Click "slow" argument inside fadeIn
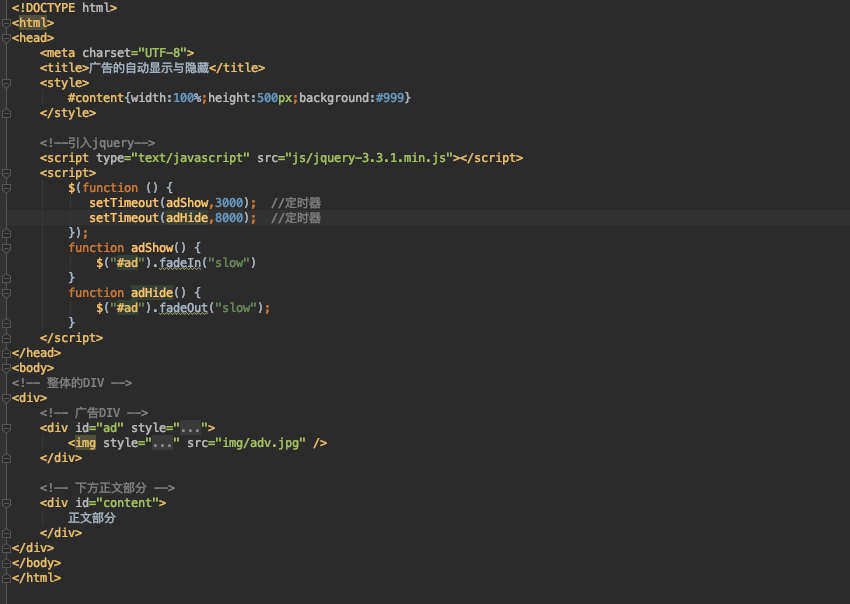The width and height of the screenshot is (850, 604). point(229,263)
